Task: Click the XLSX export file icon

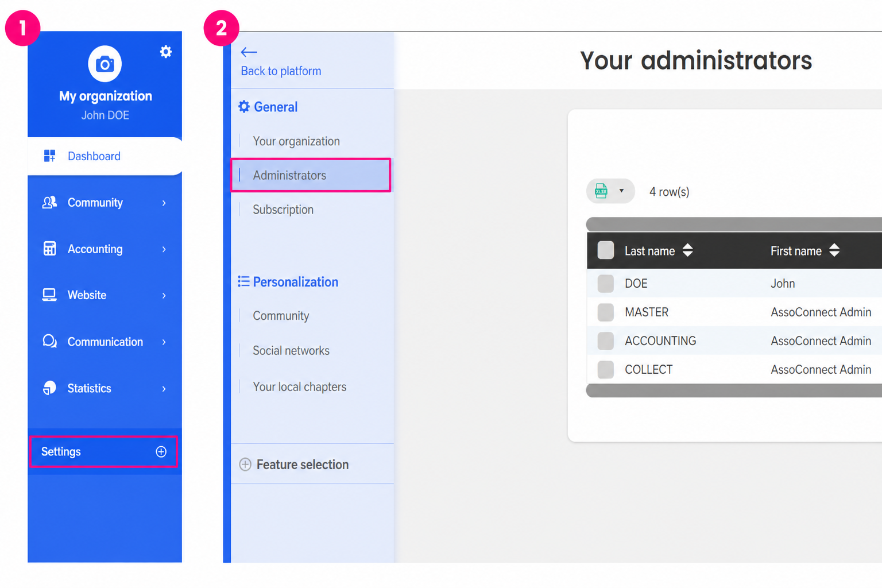Action: click(x=601, y=191)
